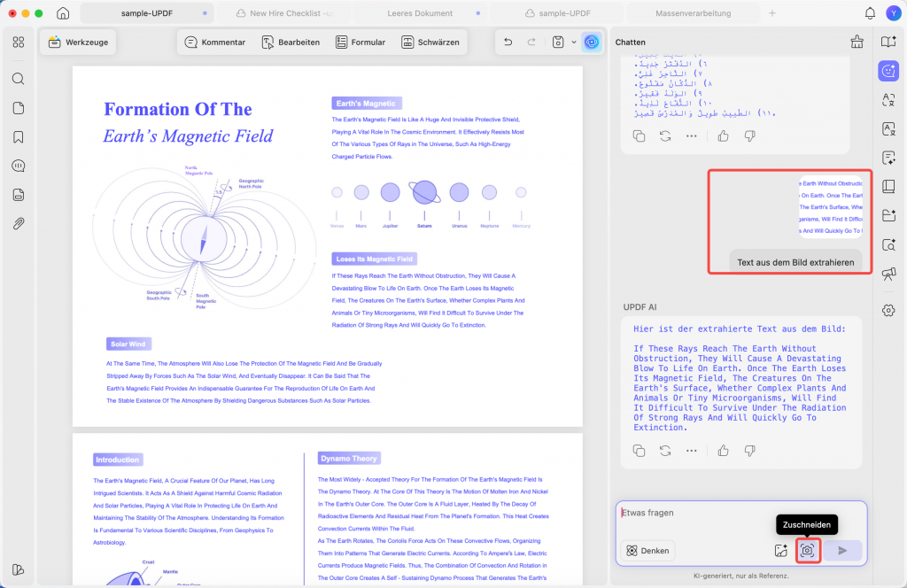Open the attachments paperclip icon
907x588 pixels.
(19, 224)
